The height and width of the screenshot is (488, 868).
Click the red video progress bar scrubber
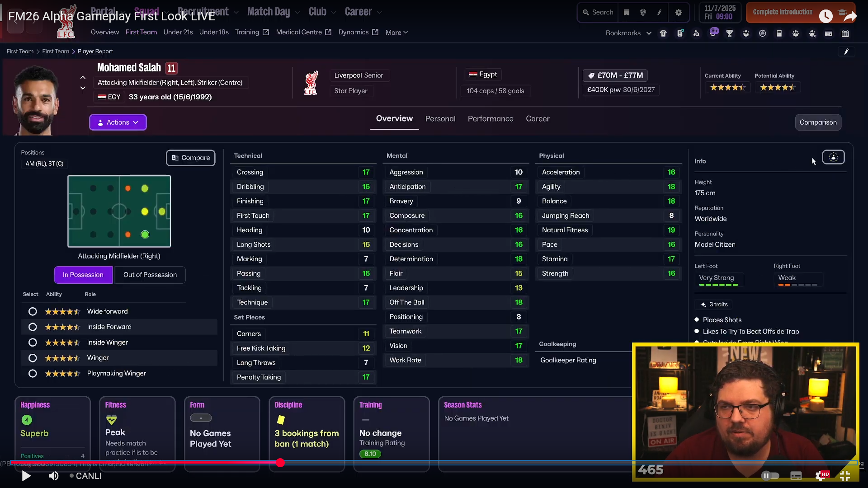[x=280, y=462]
